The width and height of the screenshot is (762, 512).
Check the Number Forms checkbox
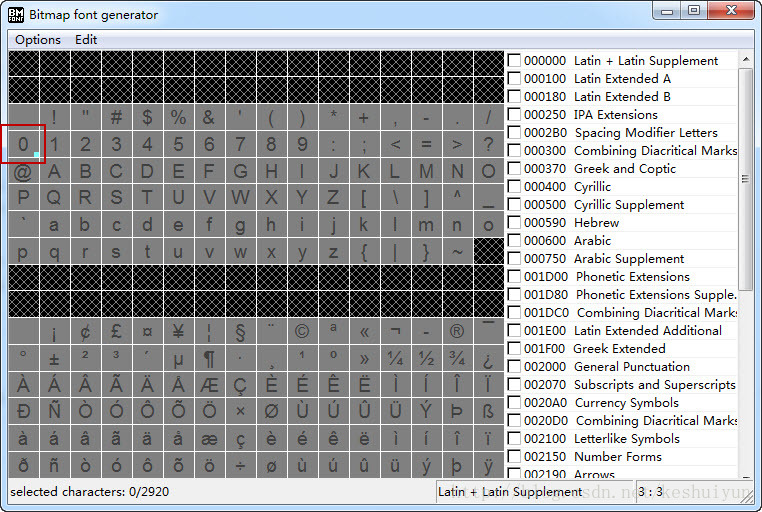514,457
